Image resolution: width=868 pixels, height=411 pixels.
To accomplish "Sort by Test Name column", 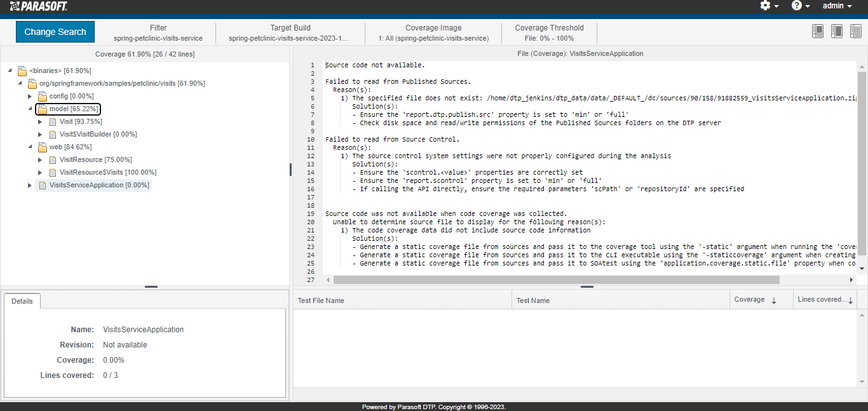I will click(x=621, y=300).
